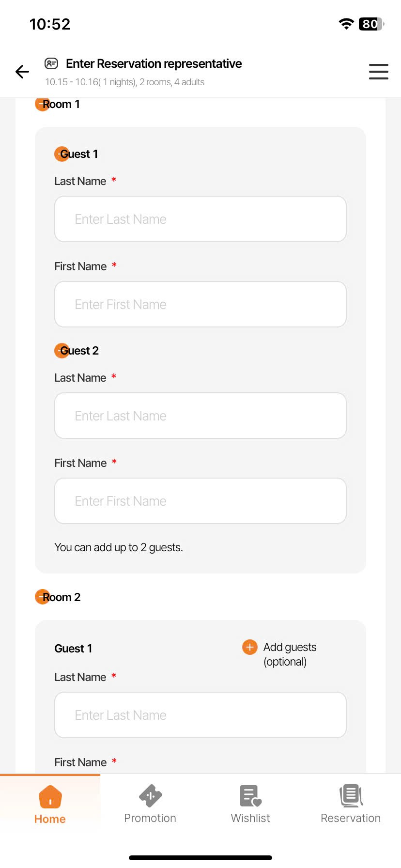Screen dimensions: 401x868
Task: Focus Guest 1 First Name field in Room 1
Action: tap(200, 304)
